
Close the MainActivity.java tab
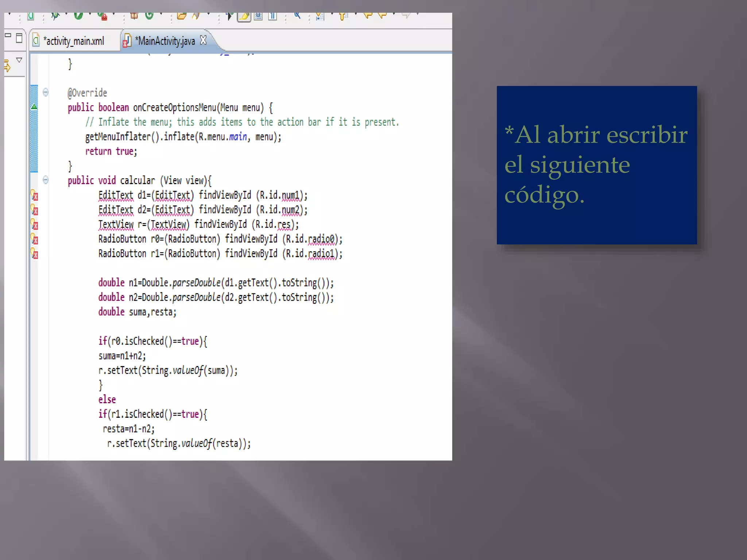[x=204, y=40]
